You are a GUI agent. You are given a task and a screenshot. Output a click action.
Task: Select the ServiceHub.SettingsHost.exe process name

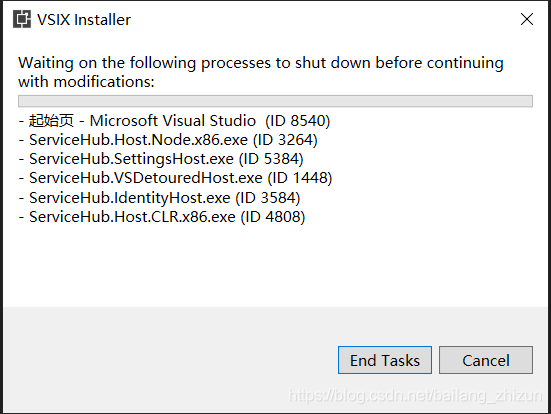tap(131, 159)
